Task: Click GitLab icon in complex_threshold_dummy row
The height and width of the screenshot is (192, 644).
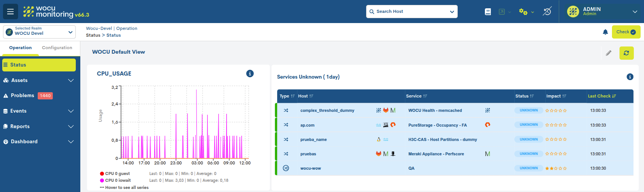Action: (386, 110)
